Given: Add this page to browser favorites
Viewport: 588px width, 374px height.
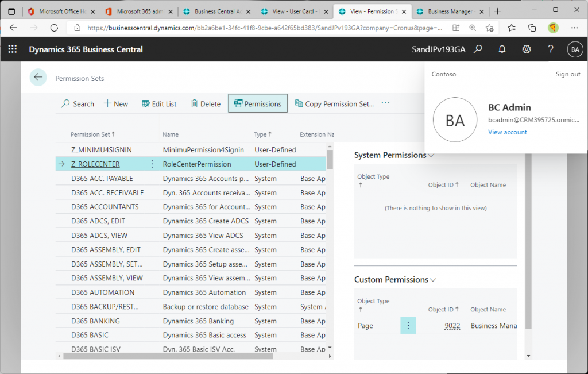Looking at the screenshot, I should [489, 28].
